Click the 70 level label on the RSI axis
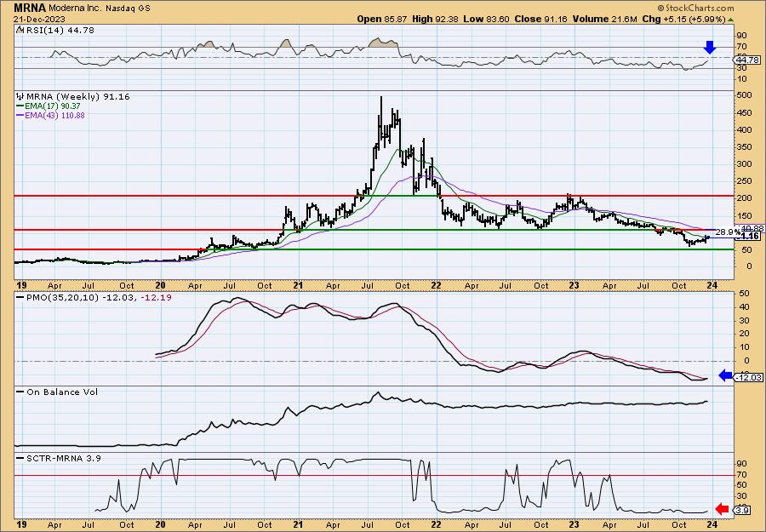766x532 pixels. tap(742, 48)
